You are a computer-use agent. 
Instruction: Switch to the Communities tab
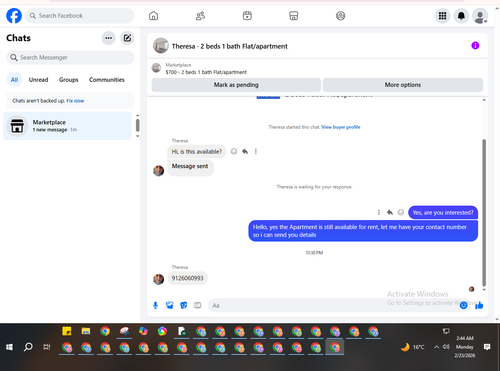point(107,80)
